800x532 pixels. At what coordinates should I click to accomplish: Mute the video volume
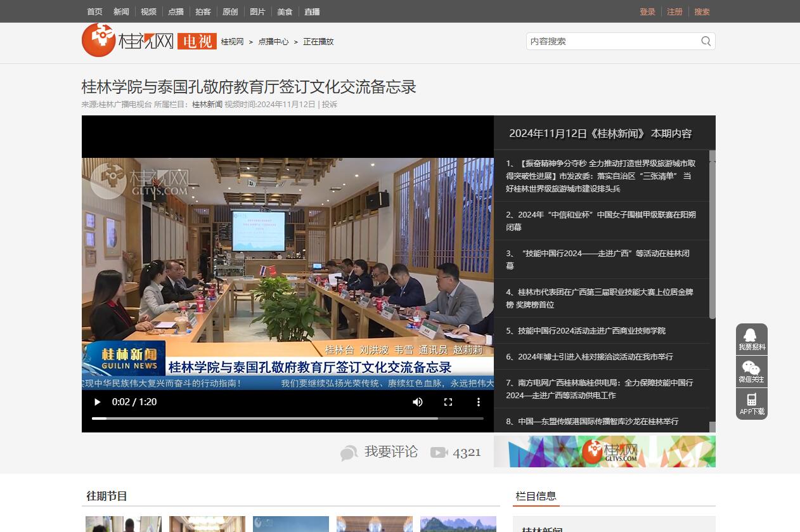[418, 402]
